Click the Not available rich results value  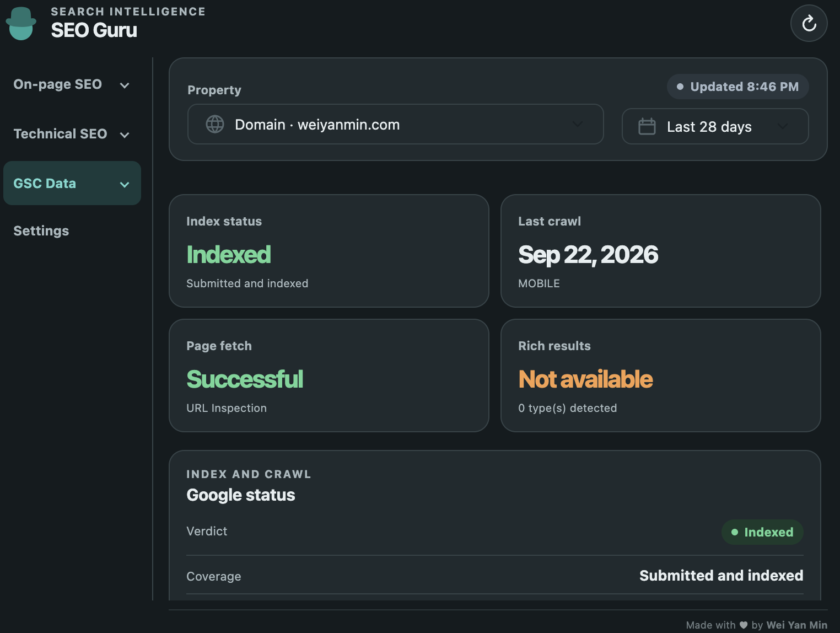pos(585,379)
